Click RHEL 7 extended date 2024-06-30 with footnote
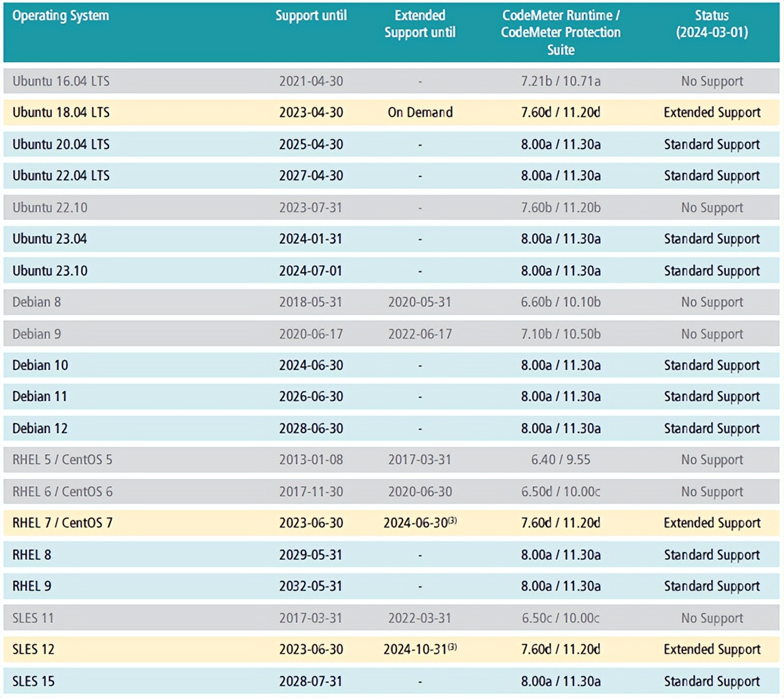The image size is (784, 698). [420, 522]
